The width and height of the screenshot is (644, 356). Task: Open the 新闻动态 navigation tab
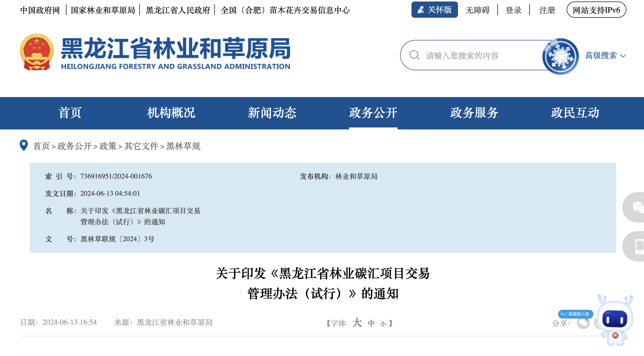[x=272, y=113]
